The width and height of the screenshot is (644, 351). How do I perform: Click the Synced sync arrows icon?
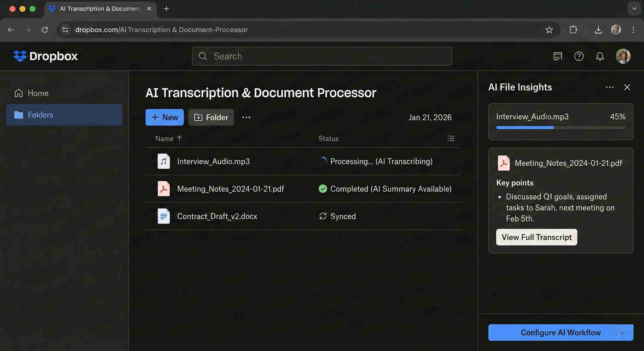(323, 216)
